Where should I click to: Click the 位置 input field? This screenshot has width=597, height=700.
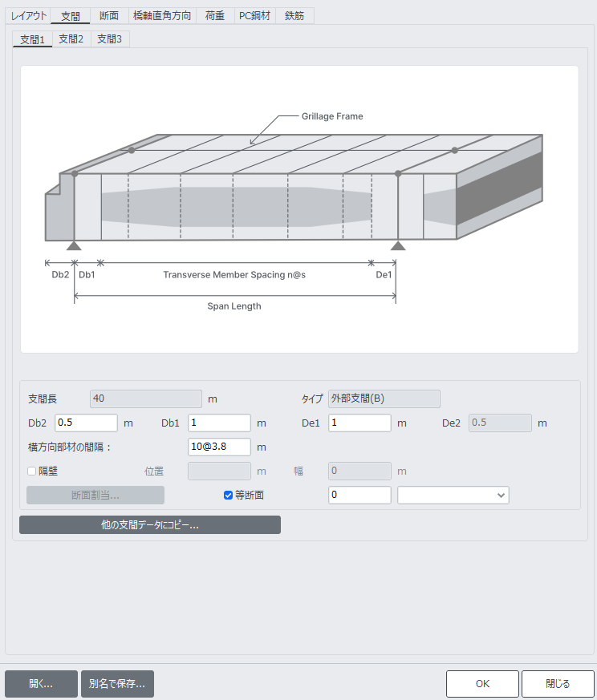point(219,471)
